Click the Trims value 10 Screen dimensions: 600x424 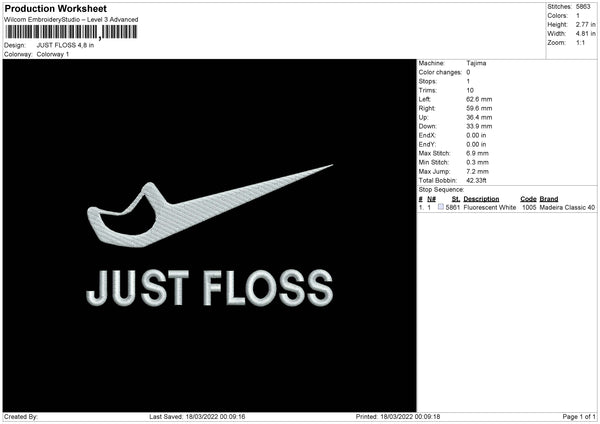(470, 90)
